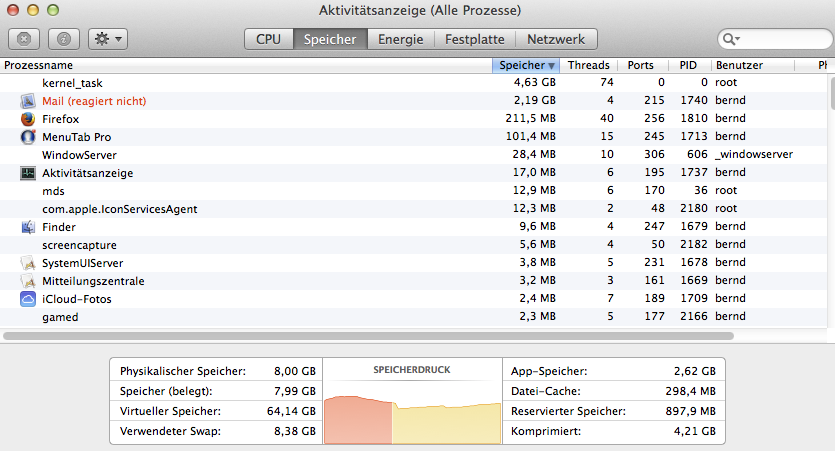Switch to the CPU tab
This screenshot has height=451, width=835.
click(x=268, y=39)
